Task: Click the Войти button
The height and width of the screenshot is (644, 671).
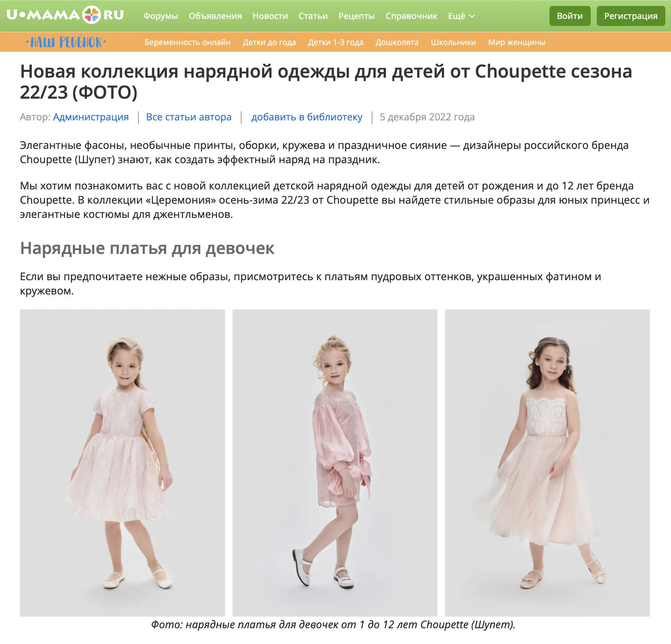Action: (x=570, y=16)
